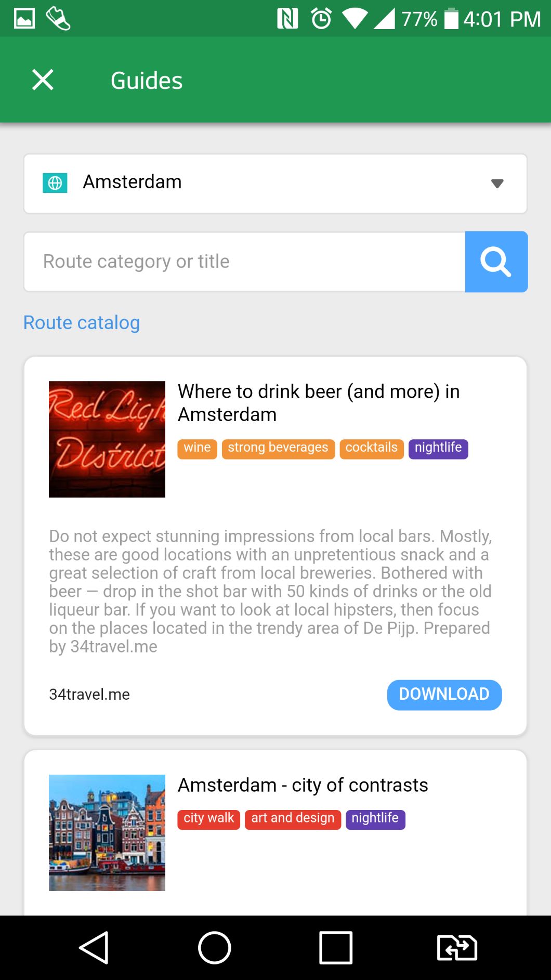Select the city walk tag

point(208,819)
